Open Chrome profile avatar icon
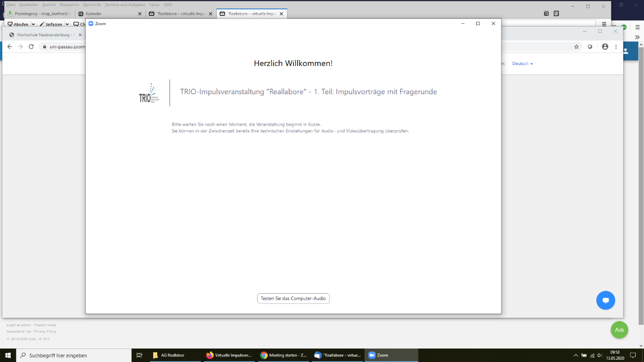 coord(605,46)
